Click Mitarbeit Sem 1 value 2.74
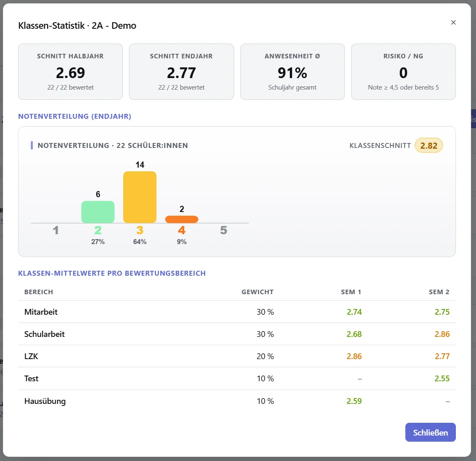 pos(354,312)
